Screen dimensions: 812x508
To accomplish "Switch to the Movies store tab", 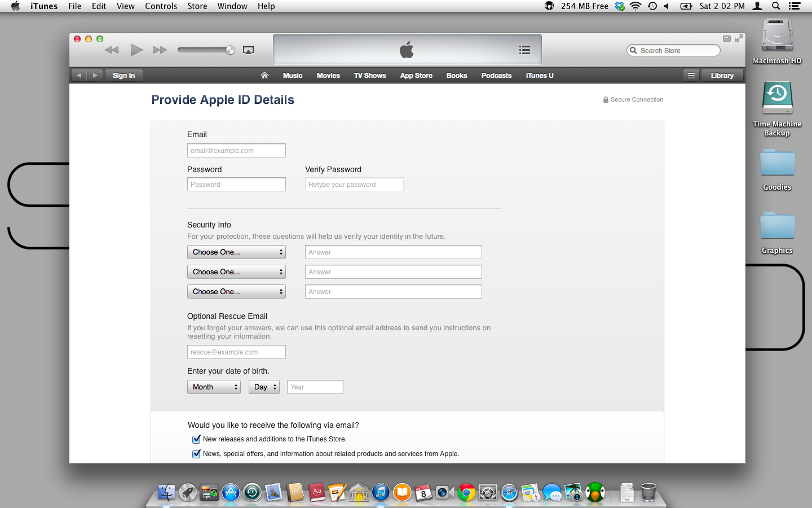I will tap(328, 76).
